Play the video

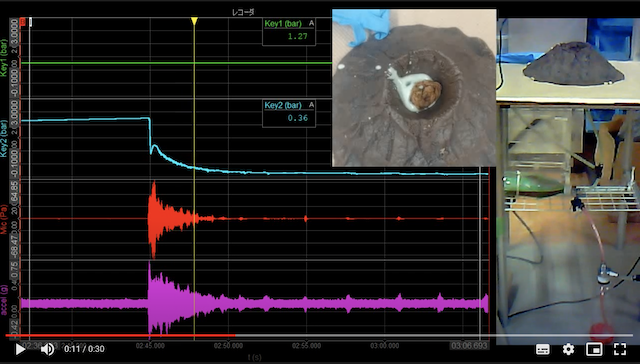click(x=20, y=349)
